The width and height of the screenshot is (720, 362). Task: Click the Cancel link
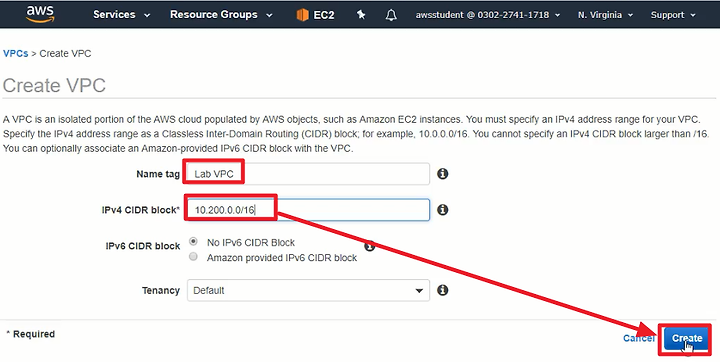[x=639, y=338]
